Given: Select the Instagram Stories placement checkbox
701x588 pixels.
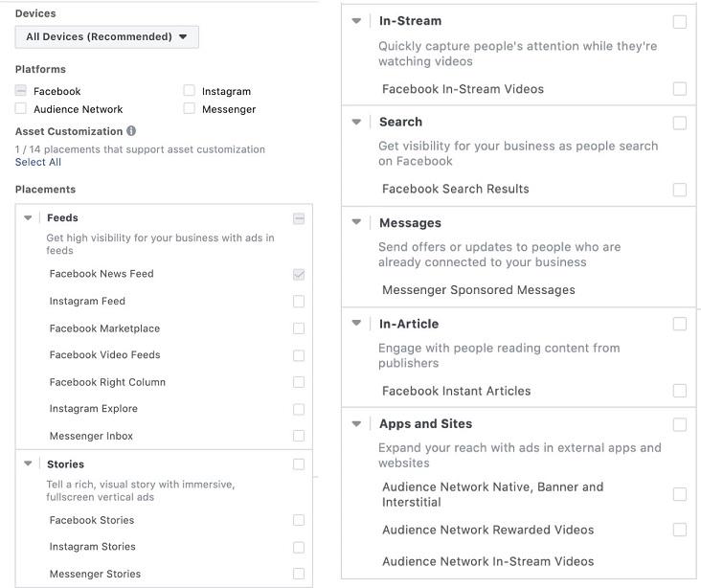Looking at the screenshot, I should [x=299, y=548].
